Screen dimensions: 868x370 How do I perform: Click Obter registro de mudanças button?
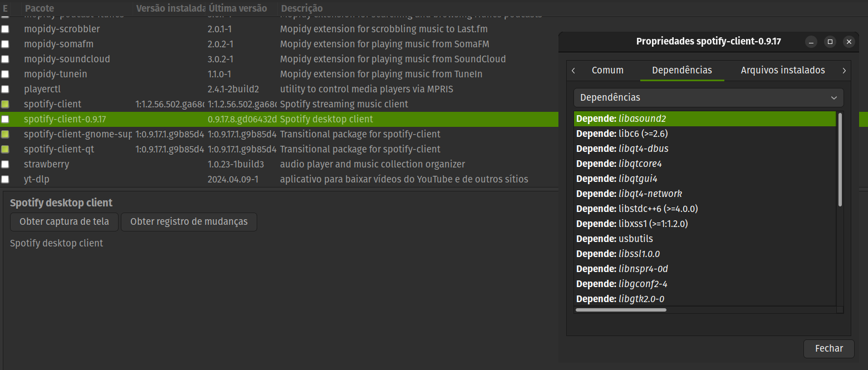click(x=189, y=221)
